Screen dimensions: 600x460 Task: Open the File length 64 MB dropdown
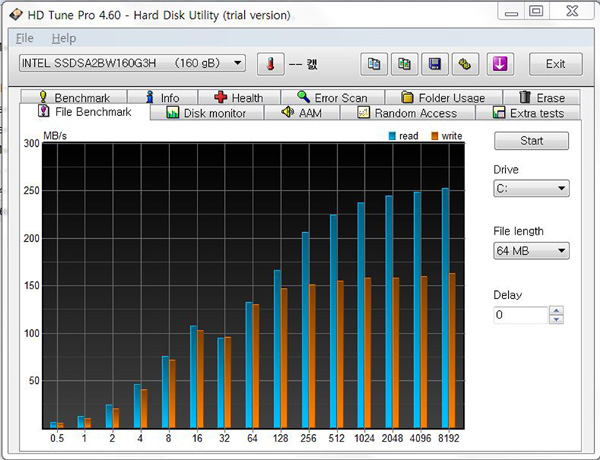[x=531, y=251]
